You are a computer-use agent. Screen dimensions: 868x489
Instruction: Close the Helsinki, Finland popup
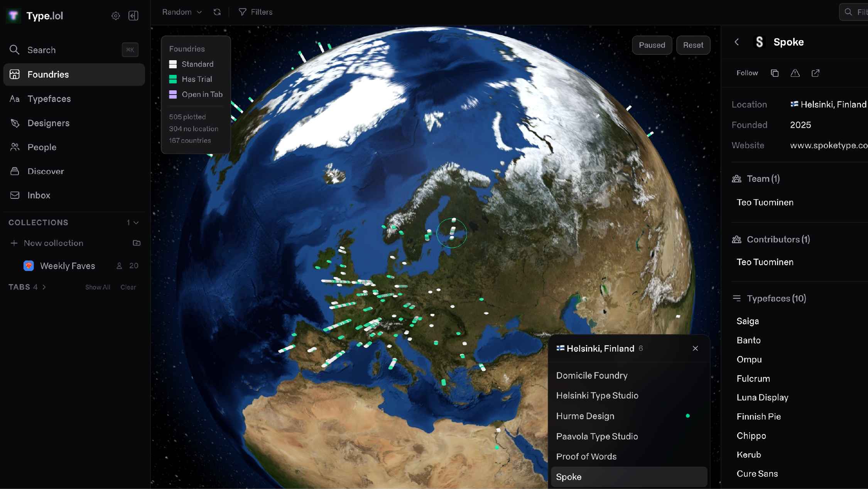[x=695, y=349]
